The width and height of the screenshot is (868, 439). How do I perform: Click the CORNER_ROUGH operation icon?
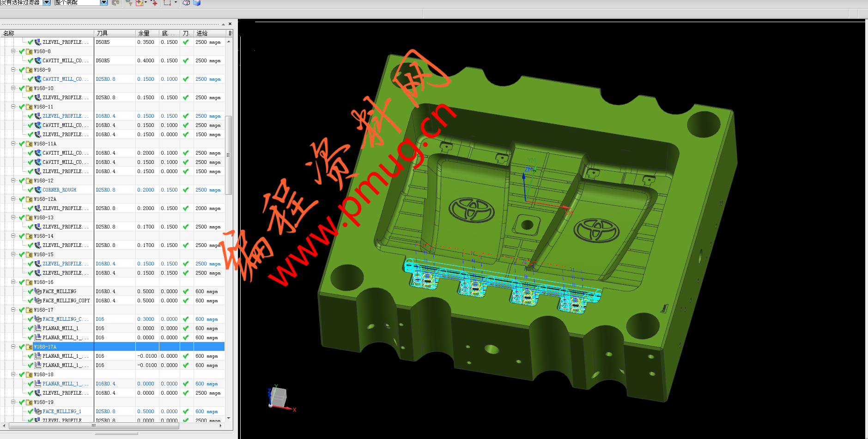[x=38, y=190]
